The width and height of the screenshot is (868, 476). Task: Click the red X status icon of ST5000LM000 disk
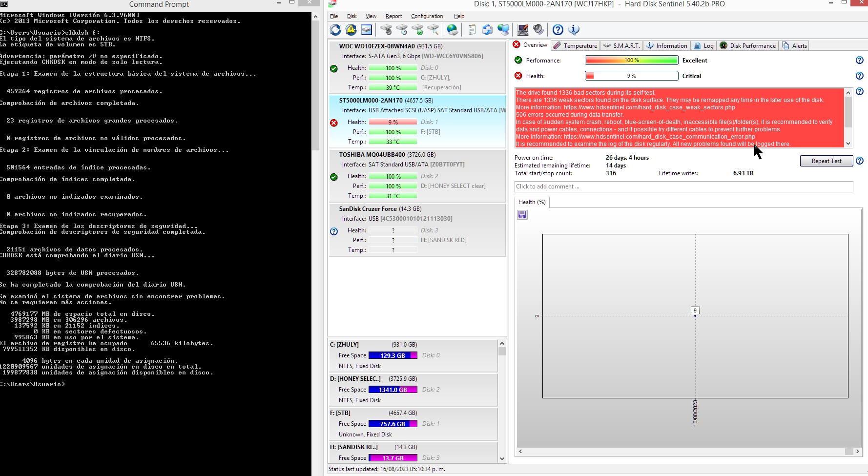(x=334, y=123)
